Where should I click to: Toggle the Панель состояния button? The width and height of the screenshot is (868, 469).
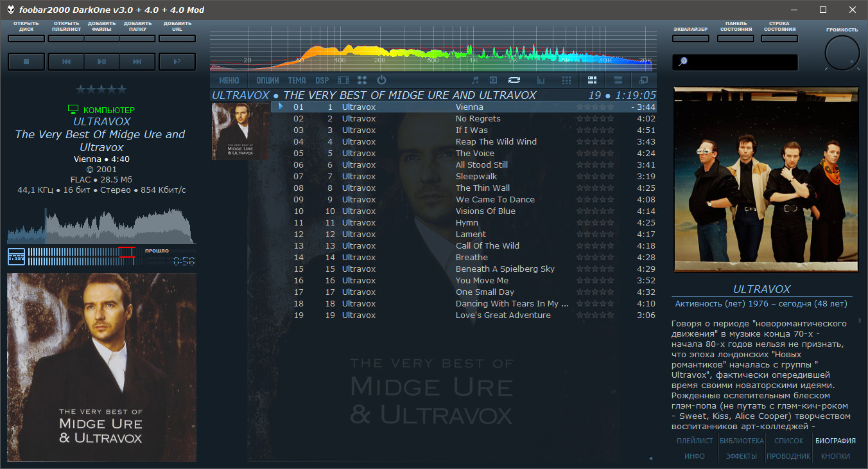coord(736,39)
